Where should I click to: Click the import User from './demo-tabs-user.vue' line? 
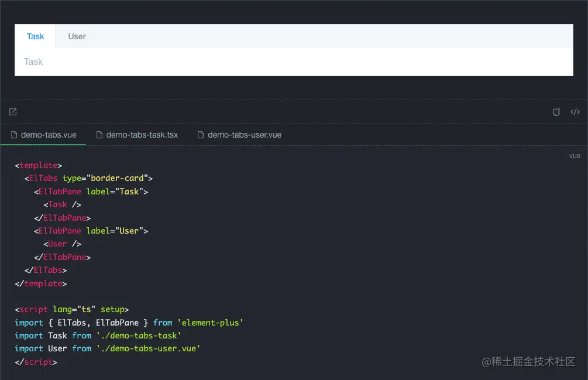click(107, 348)
